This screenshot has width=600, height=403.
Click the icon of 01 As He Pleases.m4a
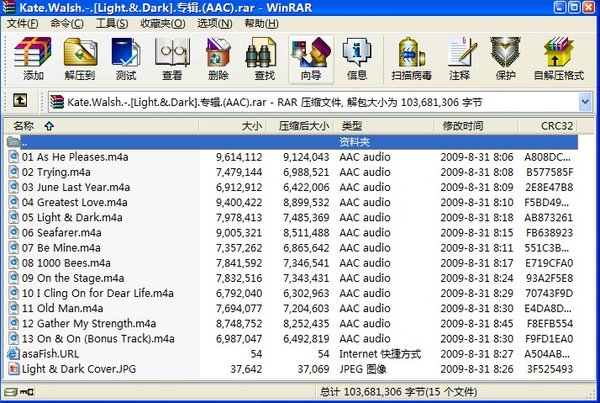click(x=13, y=157)
